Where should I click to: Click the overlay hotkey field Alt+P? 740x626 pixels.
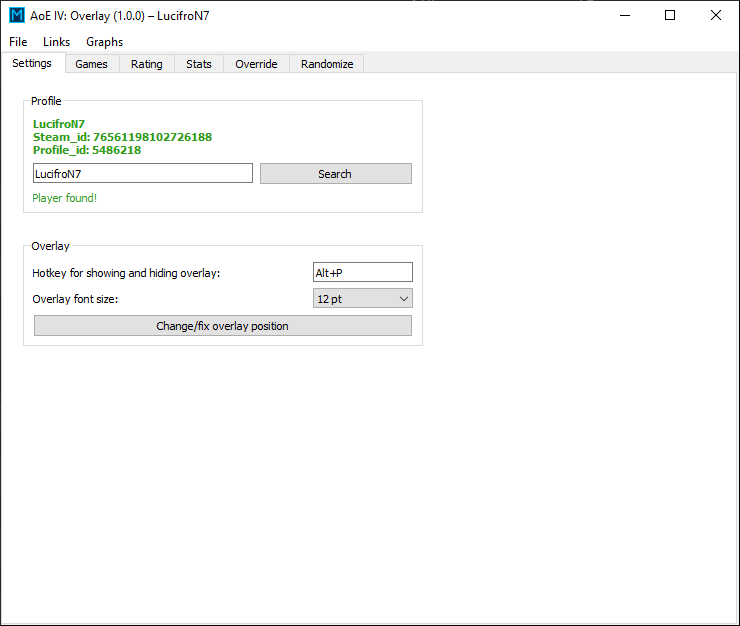click(362, 272)
